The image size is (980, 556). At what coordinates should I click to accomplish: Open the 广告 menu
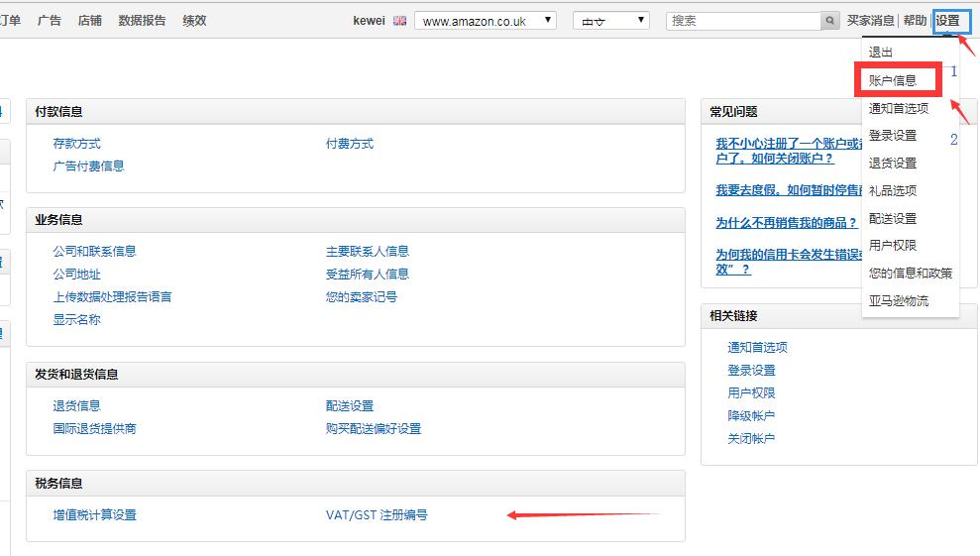pyautogui.click(x=50, y=21)
